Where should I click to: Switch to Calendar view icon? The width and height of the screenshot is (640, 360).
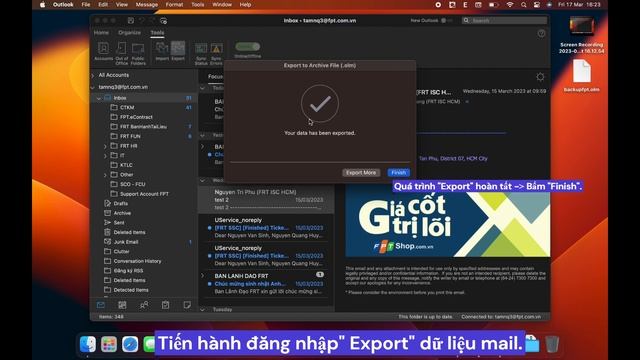coord(122,305)
